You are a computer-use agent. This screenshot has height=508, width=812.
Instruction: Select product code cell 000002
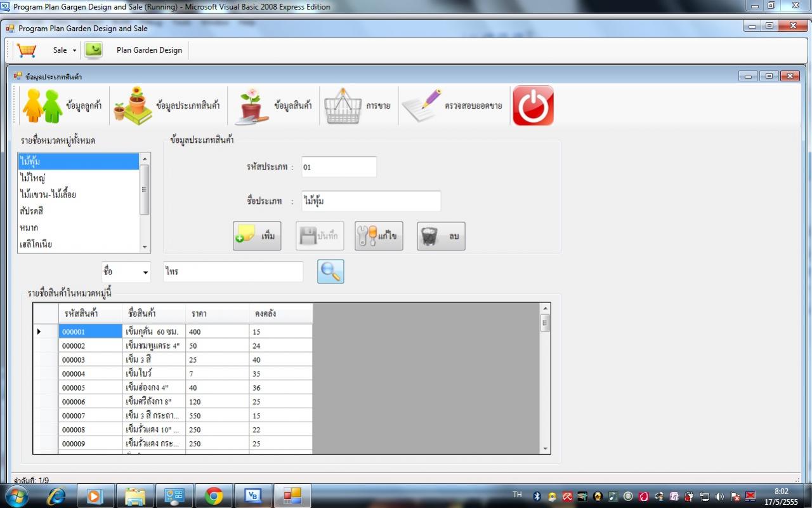click(x=90, y=345)
